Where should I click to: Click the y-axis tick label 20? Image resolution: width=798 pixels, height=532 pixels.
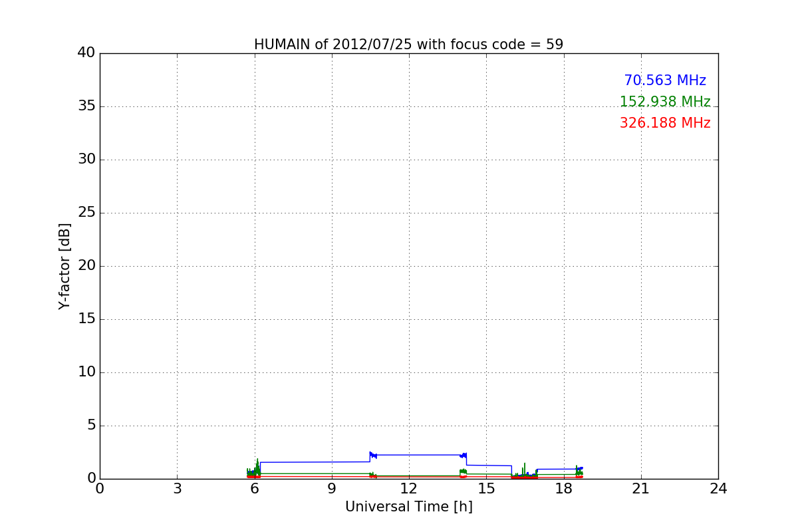(86, 266)
